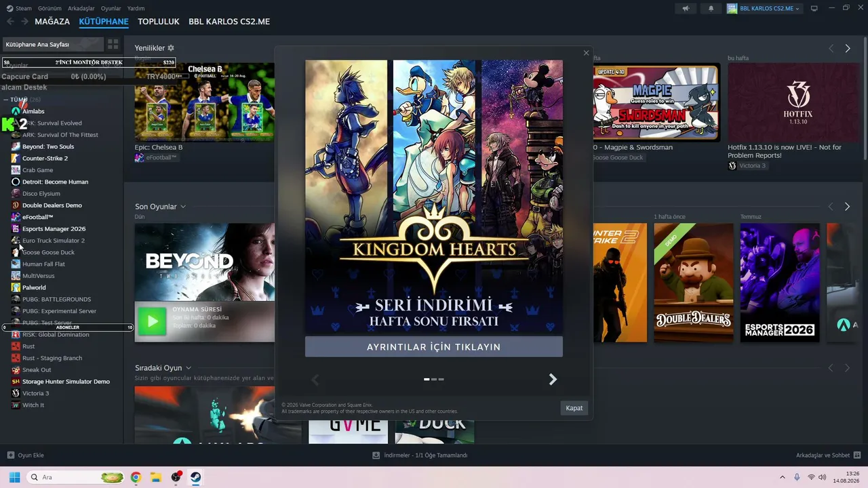Open İndirmeler status at bottom
This screenshot has width=868, height=488.
pos(420,455)
